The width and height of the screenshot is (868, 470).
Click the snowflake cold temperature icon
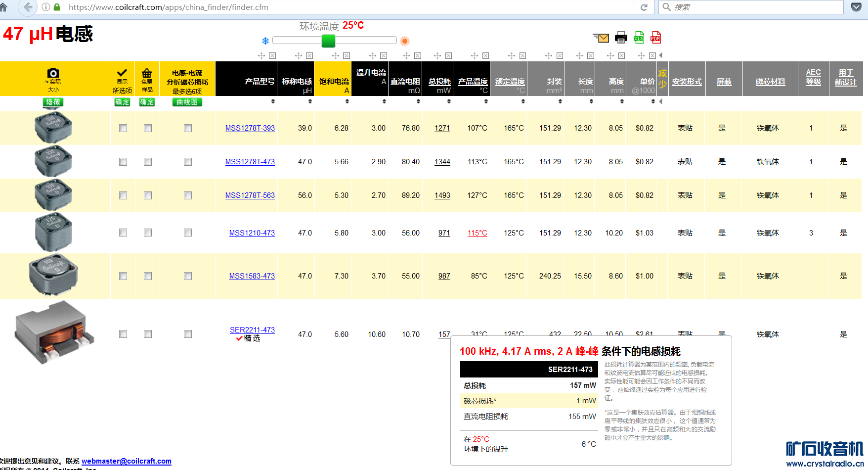265,41
